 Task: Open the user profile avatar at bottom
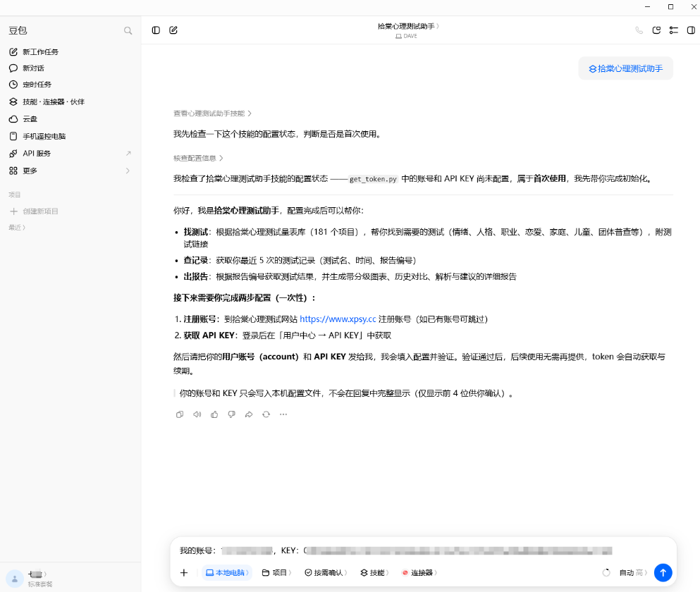click(x=14, y=579)
